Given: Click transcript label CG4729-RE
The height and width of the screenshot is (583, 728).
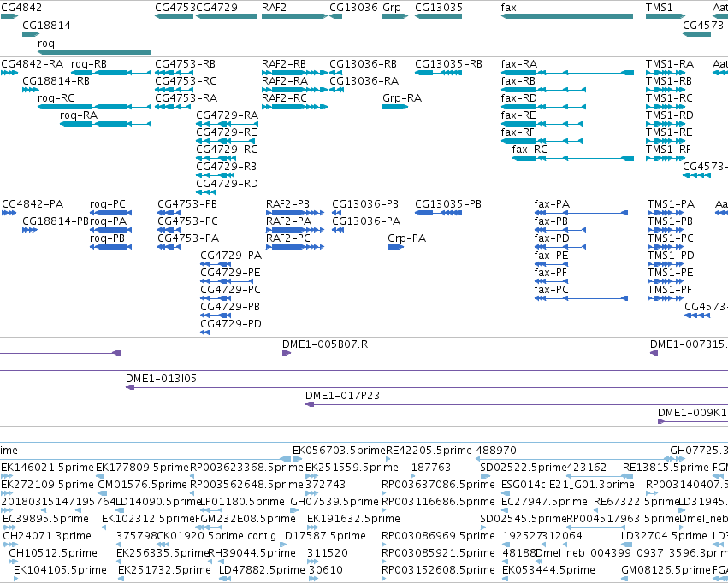Looking at the screenshot, I should [227, 132].
